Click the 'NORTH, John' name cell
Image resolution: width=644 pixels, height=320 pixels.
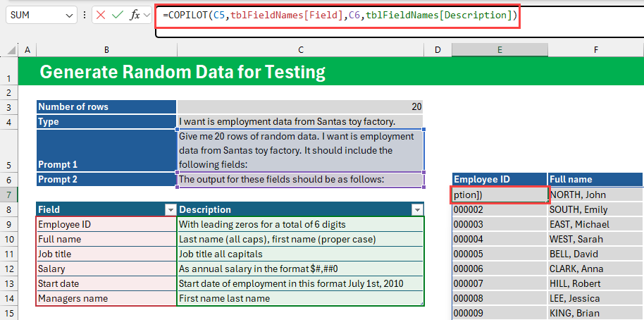point(595,195)
